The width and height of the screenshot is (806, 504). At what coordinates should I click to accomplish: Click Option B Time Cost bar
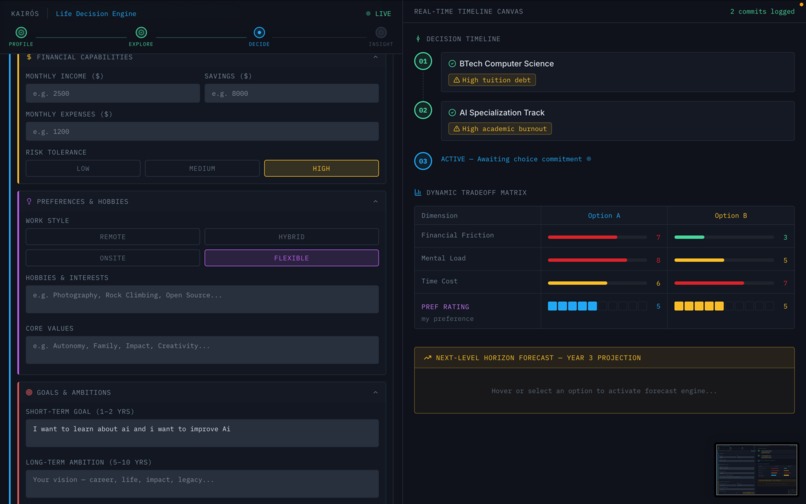click(724, 283)
